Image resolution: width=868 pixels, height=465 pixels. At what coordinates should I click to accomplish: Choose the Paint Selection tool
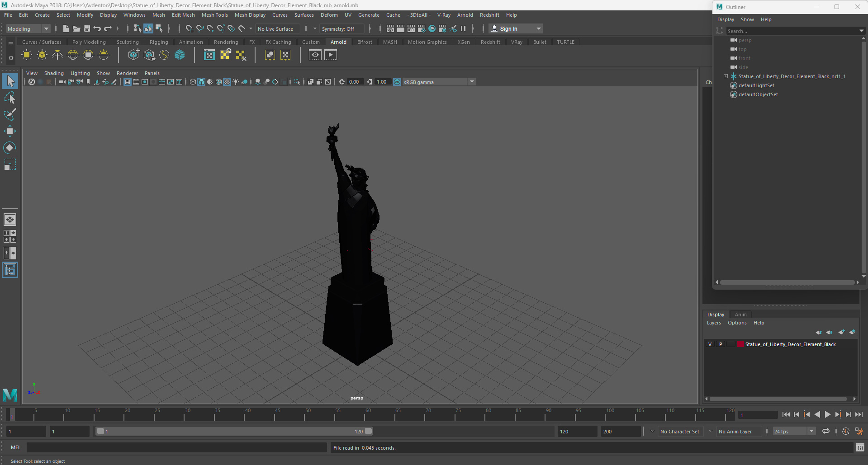coord(10,114)
